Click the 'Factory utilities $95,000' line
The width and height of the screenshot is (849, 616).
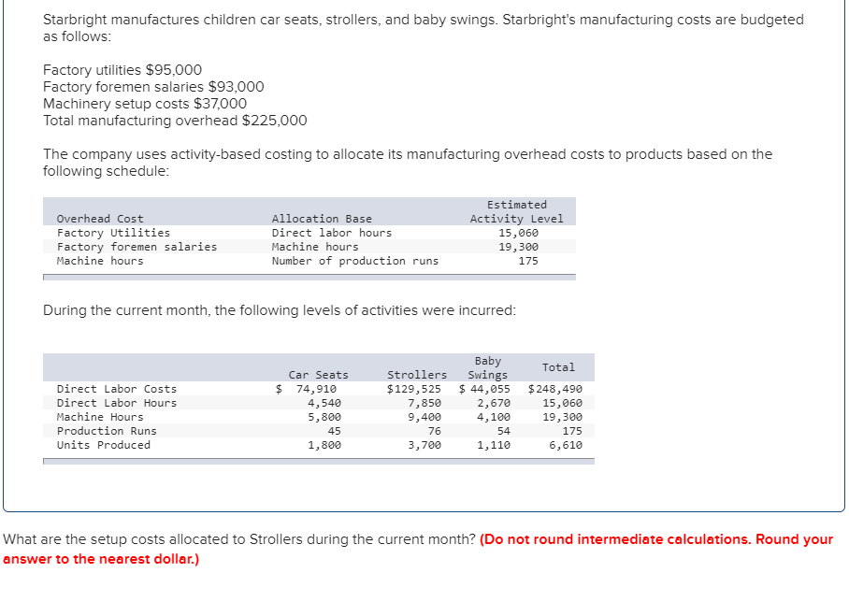pos(122,70)
